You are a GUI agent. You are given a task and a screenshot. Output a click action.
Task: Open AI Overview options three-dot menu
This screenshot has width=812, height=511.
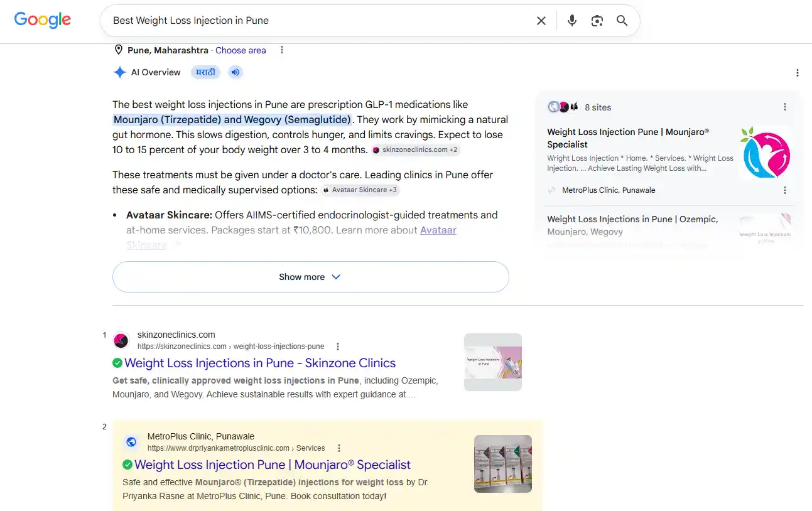tap(797, 73)
